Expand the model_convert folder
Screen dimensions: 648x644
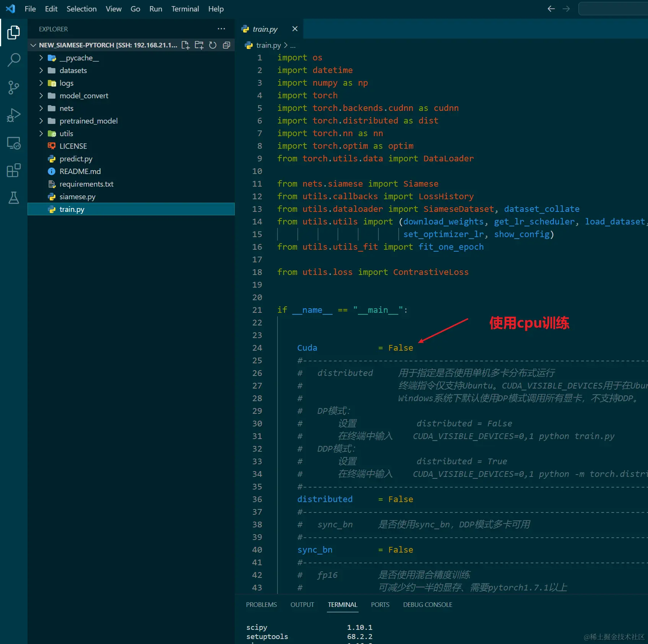point(41,96)
